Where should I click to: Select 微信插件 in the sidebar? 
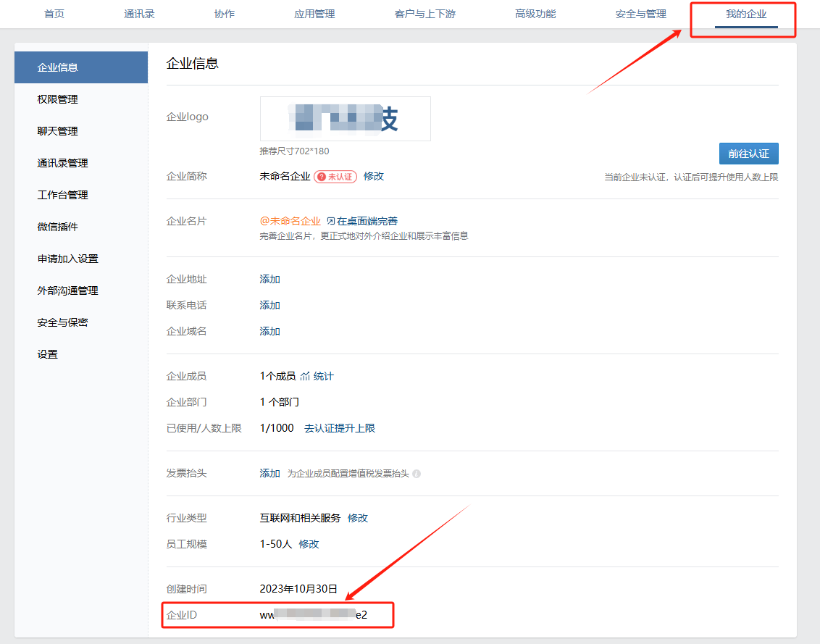(x=57, y=227)
